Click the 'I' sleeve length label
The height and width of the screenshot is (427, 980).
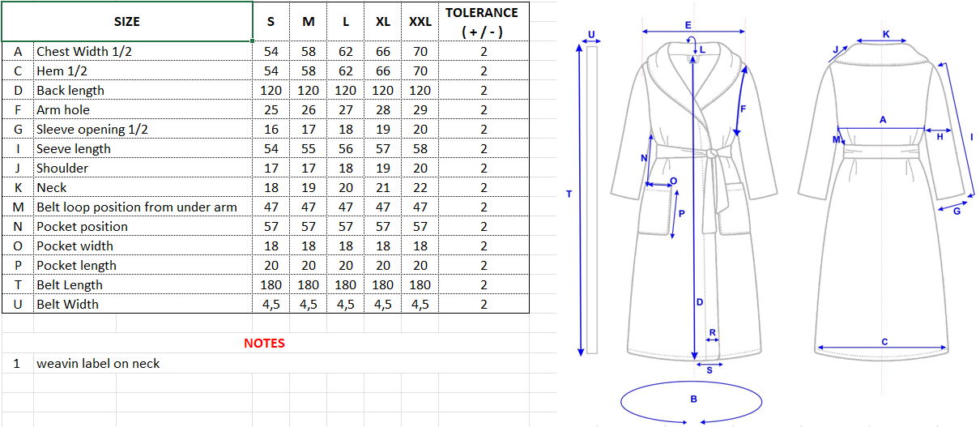(971, 137)
